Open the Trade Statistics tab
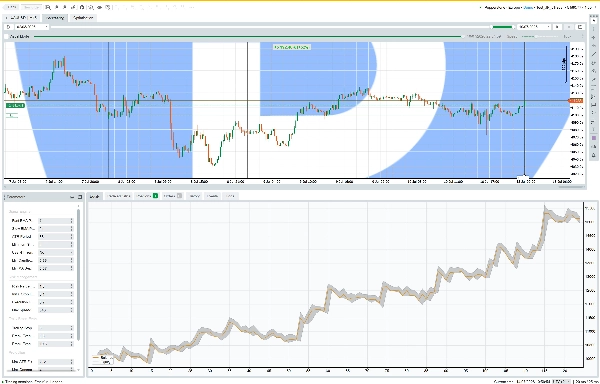Viewport: 600px width, 384px height. (x=119, y=196)
